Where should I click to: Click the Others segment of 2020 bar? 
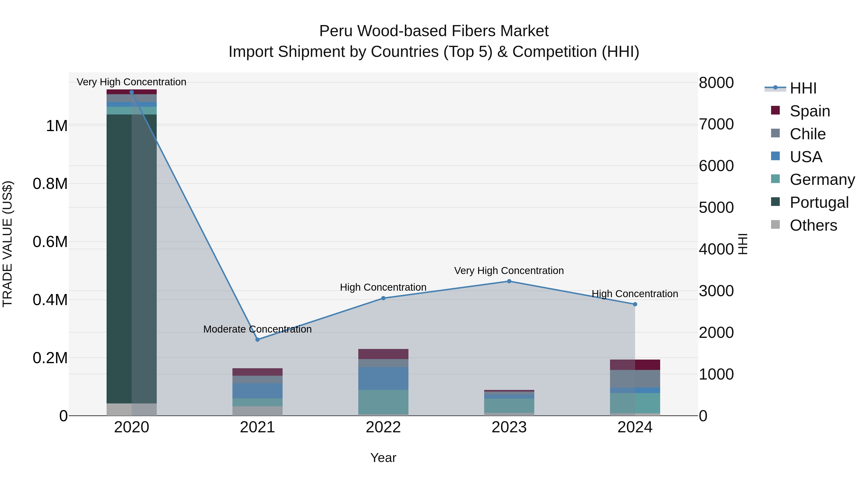[x=131, y=409]
